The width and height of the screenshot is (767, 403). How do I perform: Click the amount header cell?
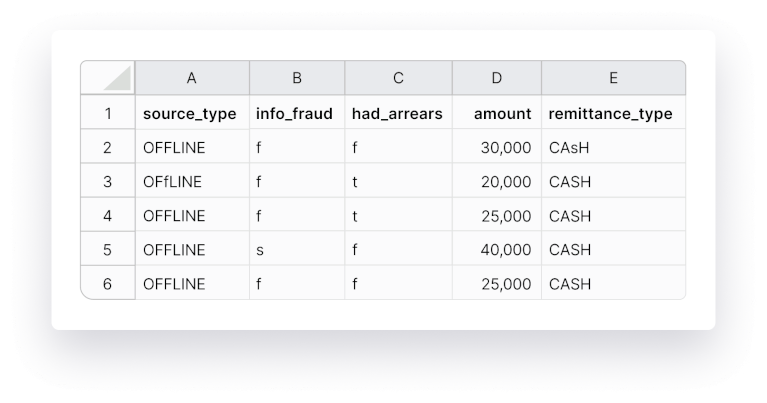tap(497, 112)
